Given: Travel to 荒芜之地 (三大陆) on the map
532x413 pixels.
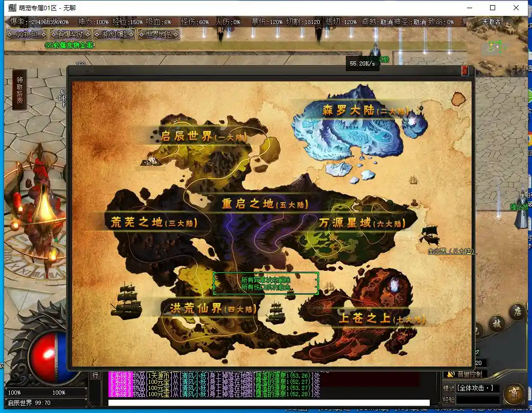Looking at the screenshot, I should [153, 222].
